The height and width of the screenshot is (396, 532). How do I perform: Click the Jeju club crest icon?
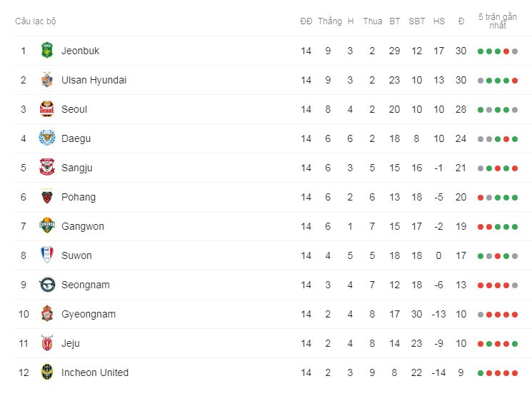click(47, 342)
